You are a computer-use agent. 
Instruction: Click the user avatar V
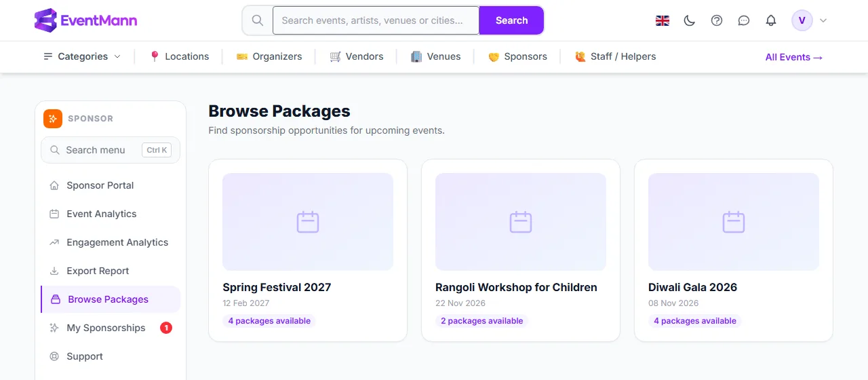[x=802, y=20]
